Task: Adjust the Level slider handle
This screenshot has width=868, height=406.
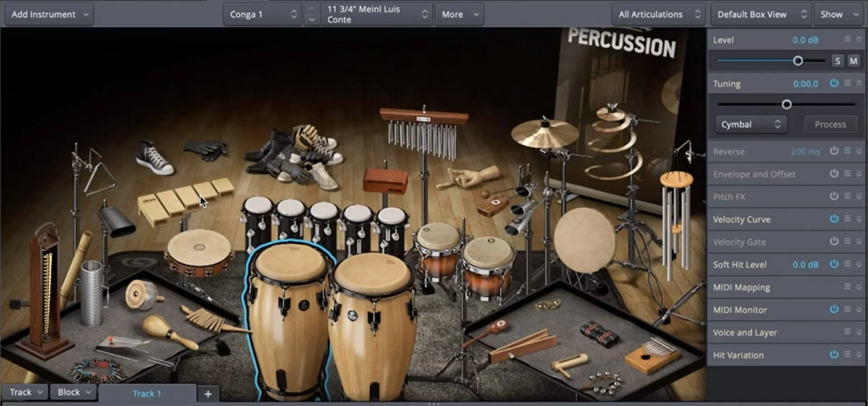Action: [798, 61]
